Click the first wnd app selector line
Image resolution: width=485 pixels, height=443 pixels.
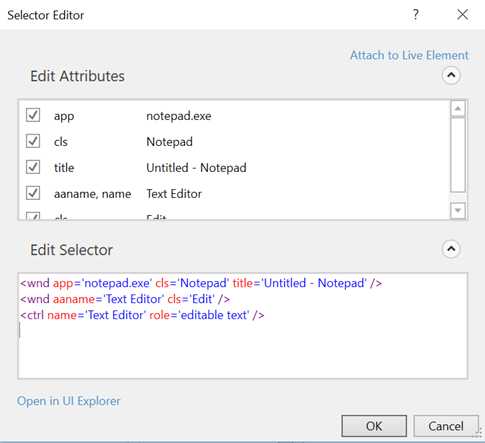pos(201,283)
